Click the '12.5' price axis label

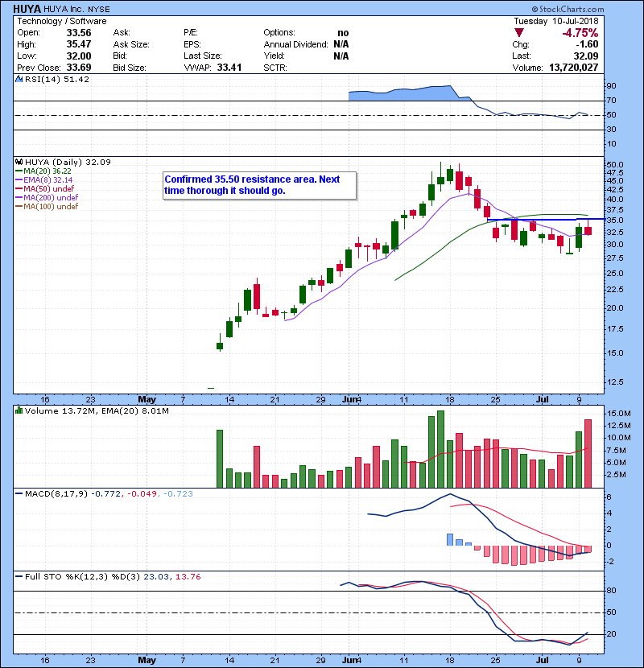click(615, 382)
